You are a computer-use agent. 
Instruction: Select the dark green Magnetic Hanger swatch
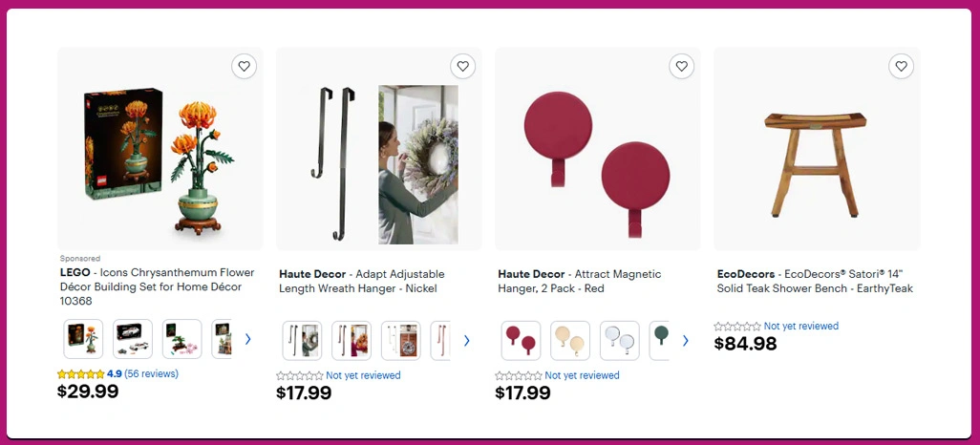click(659, 341)
